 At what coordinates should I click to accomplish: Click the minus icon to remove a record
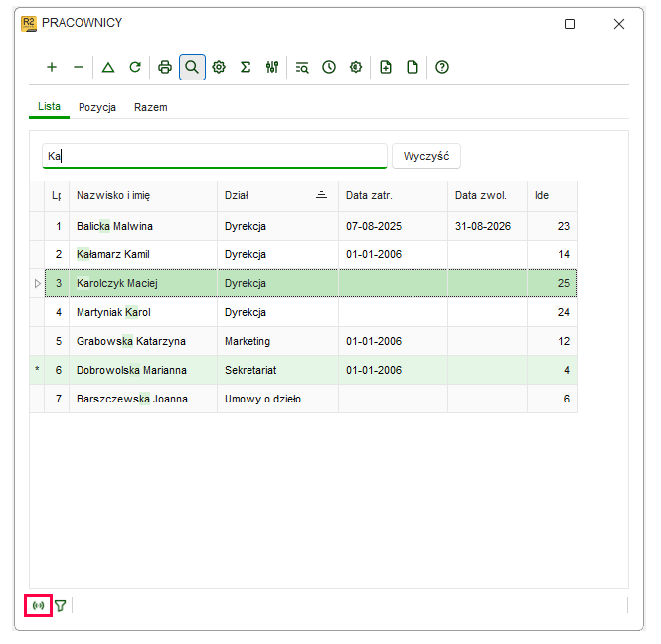79,67
